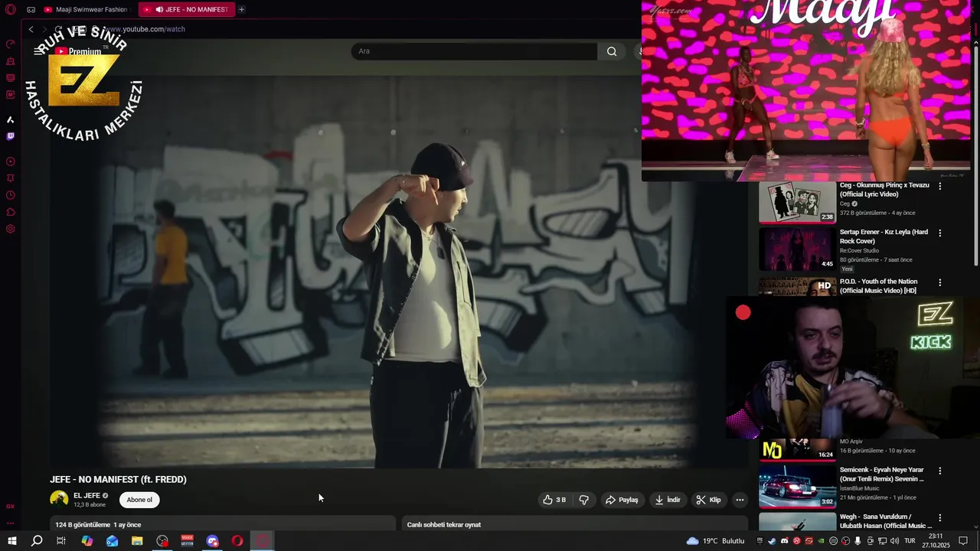Screen dimensions: 980x551
Task: Open more actions menu beside Klip
Action: pyautogui.click(x=740, y=500)
